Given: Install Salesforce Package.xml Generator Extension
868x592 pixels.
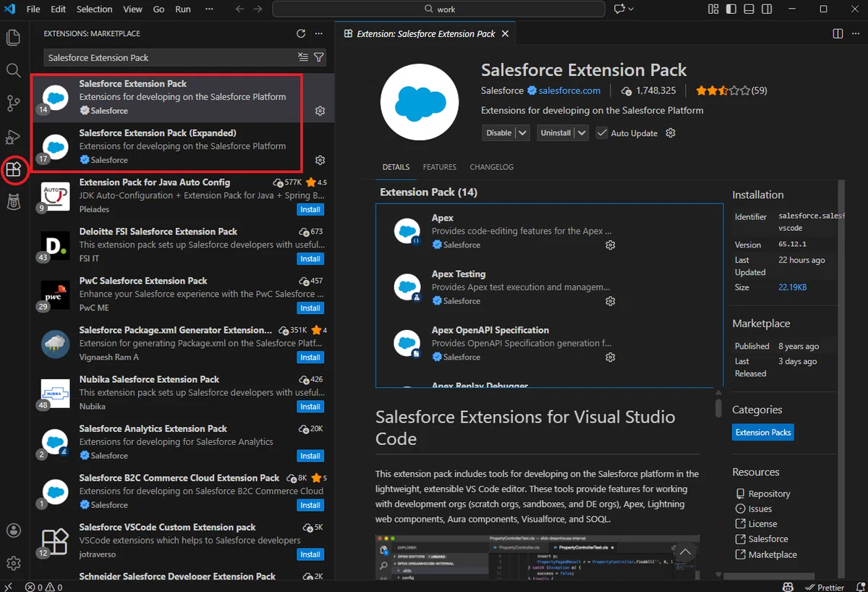Looking at the screenshot, I should [x=310, y=357].
